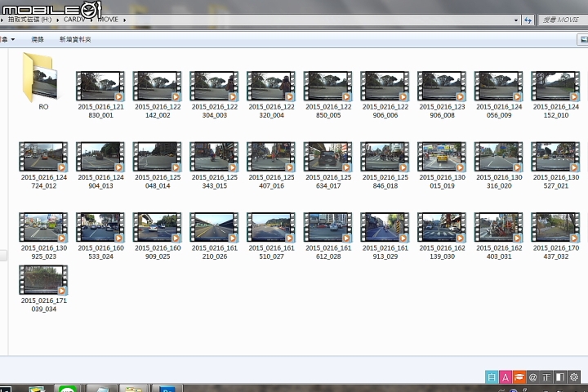588x392 pixels.
Task: Open the share-with dropdown left of 燒錄
Action: click(7, 39)
